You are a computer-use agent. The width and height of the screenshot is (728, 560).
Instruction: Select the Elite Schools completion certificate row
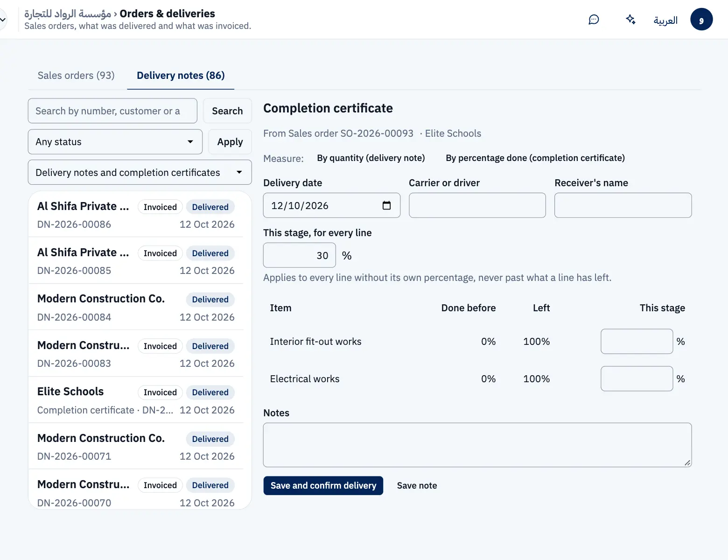click(136, 400)
